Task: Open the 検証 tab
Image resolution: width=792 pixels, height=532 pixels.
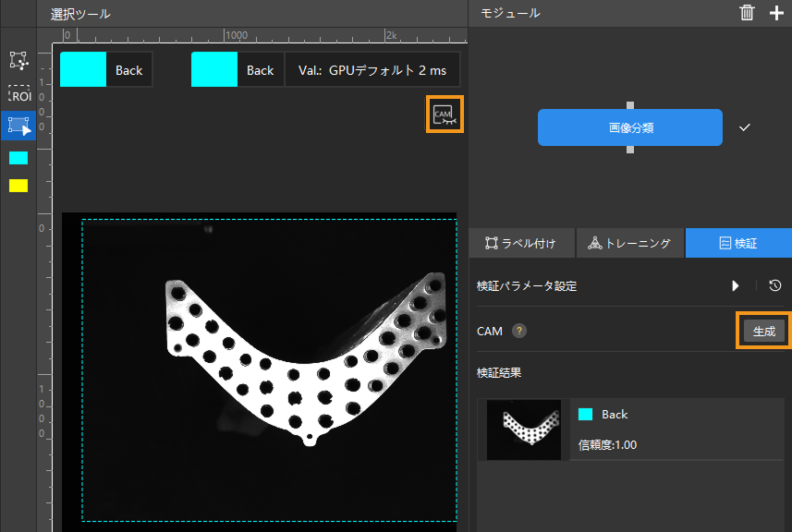Action: (x=737, y=244)
